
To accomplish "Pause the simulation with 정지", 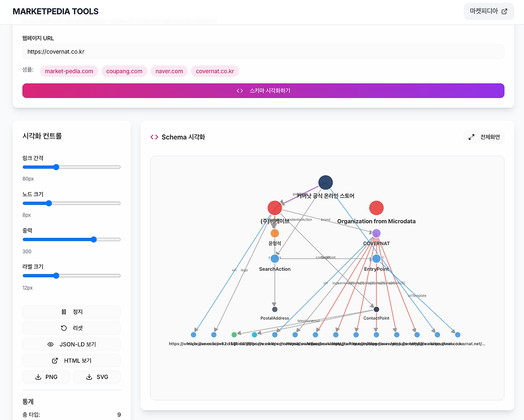I will 72,312.
